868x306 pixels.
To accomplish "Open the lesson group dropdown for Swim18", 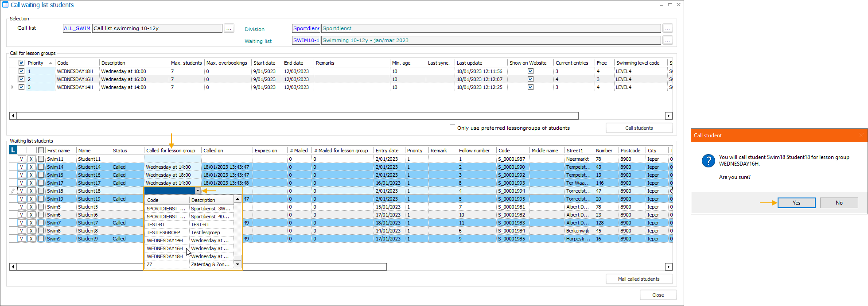I will (198, 191).
